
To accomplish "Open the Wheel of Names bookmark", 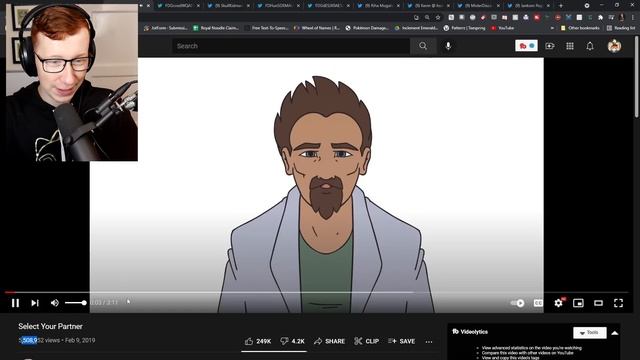I will 317,28.
